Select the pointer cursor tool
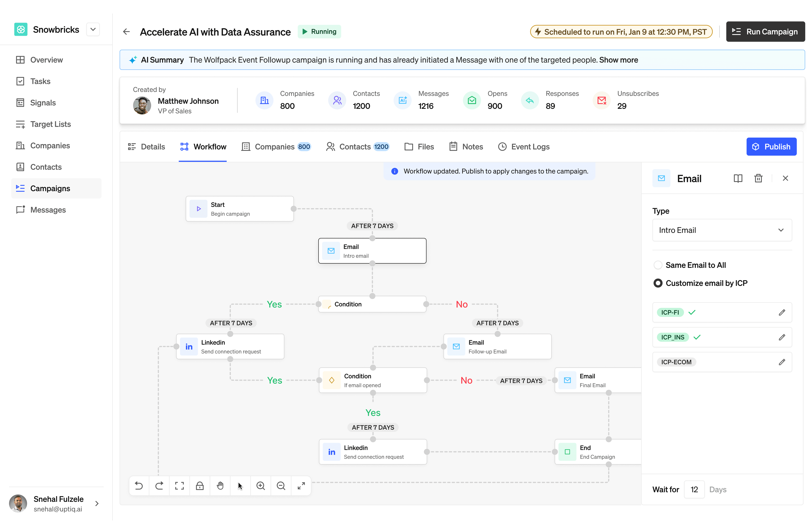The height and width of the screenshot is (521, 812). [240, 486]
